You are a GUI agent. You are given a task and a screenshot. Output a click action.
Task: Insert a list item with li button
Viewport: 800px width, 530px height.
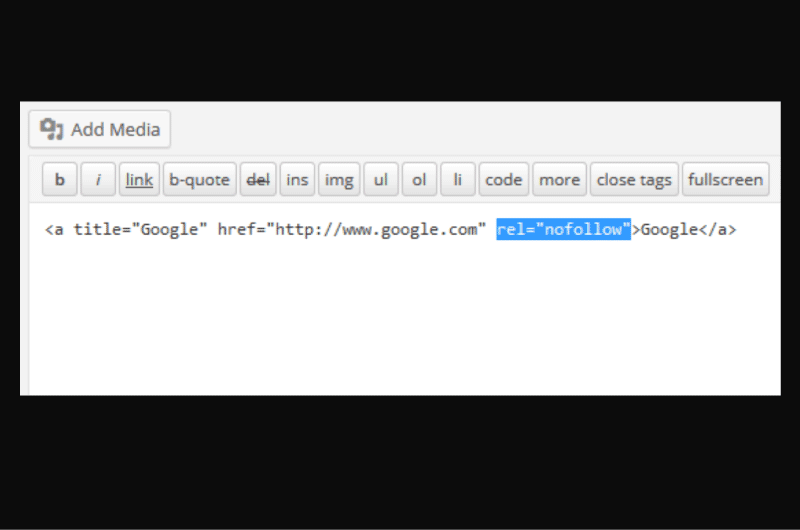(458, 180)
